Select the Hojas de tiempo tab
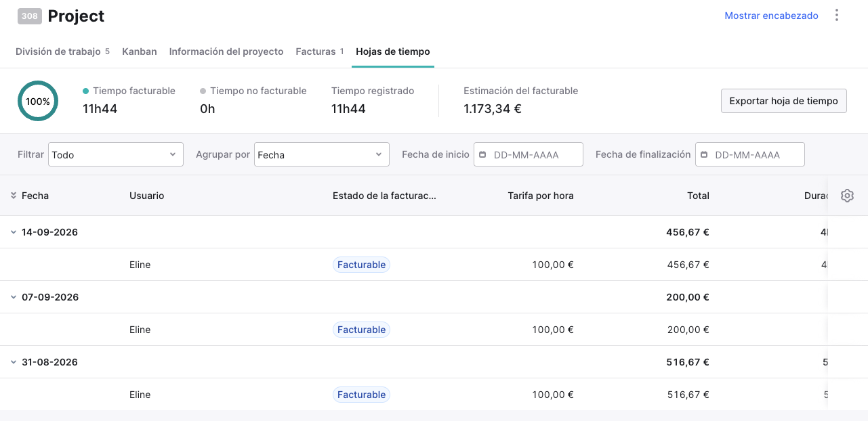Screen dimensions: 868x421 [x=393, y=51]
